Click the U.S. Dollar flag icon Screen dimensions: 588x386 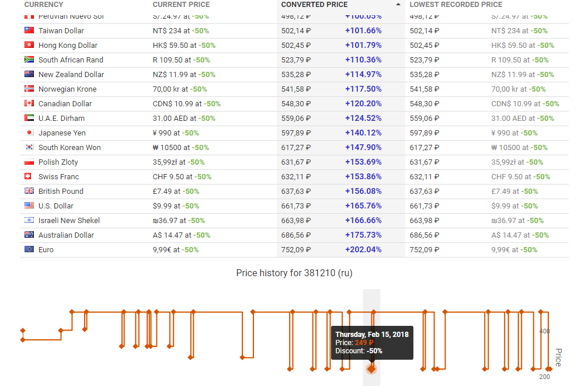[29, 206]
